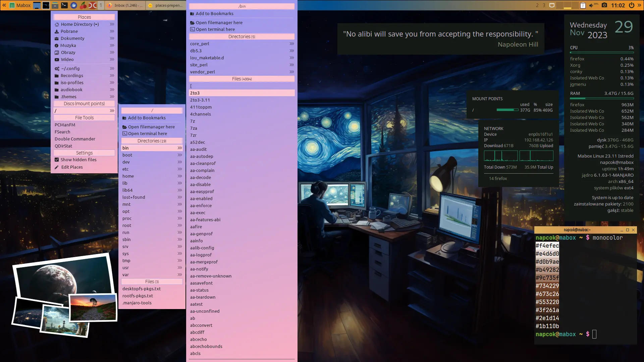The width and height of the screenshot is (644, 362).
Task: Choose Edit Places in the Settings section
Action: coord(72,167)
